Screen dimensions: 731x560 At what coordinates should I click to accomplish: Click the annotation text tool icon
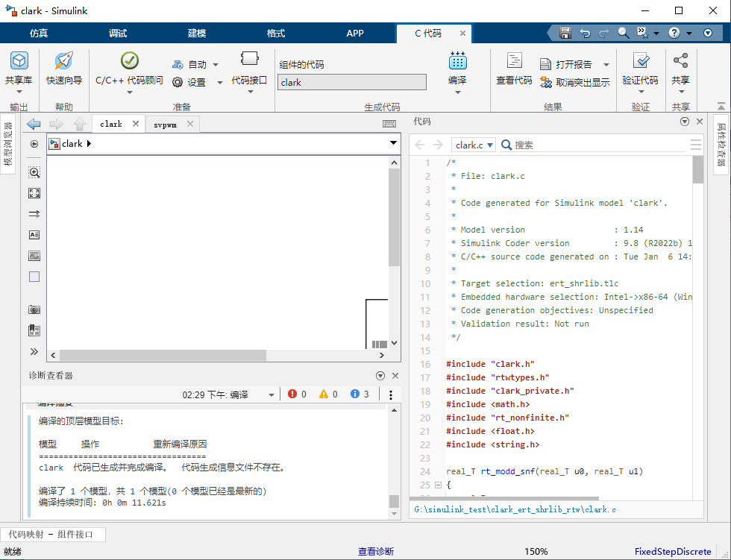pyautogui.click(x=34, y=235)
